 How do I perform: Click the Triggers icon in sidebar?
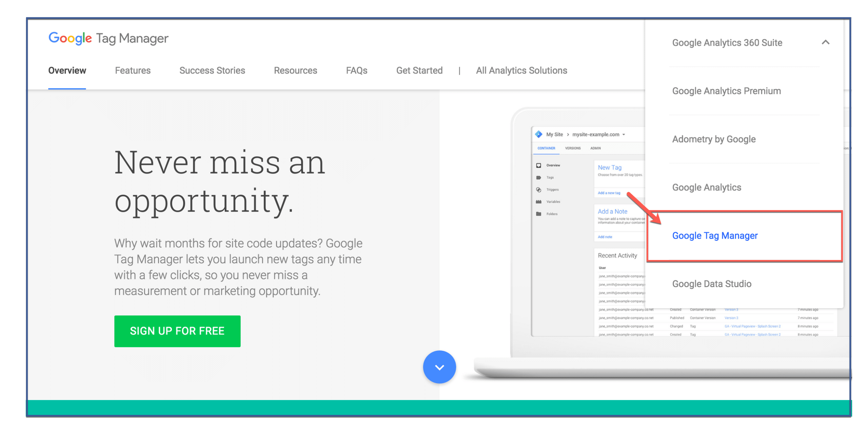point(539,190)
